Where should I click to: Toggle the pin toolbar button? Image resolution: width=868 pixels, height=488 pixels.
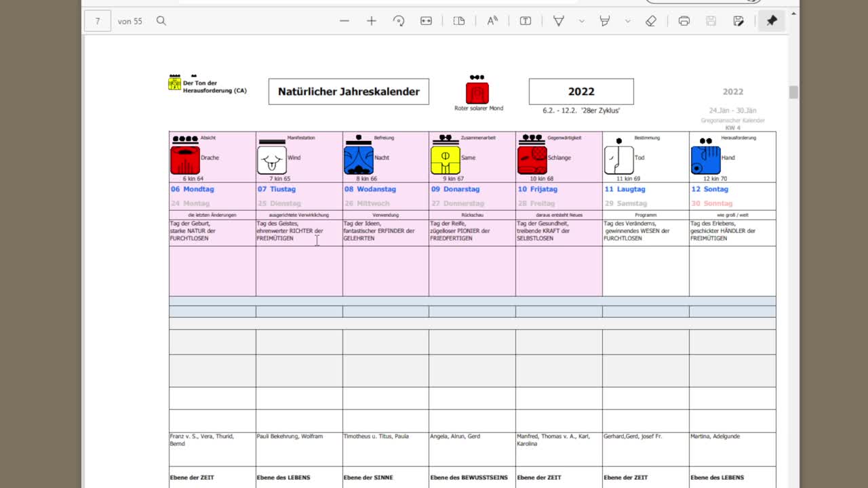pos(772,21)
